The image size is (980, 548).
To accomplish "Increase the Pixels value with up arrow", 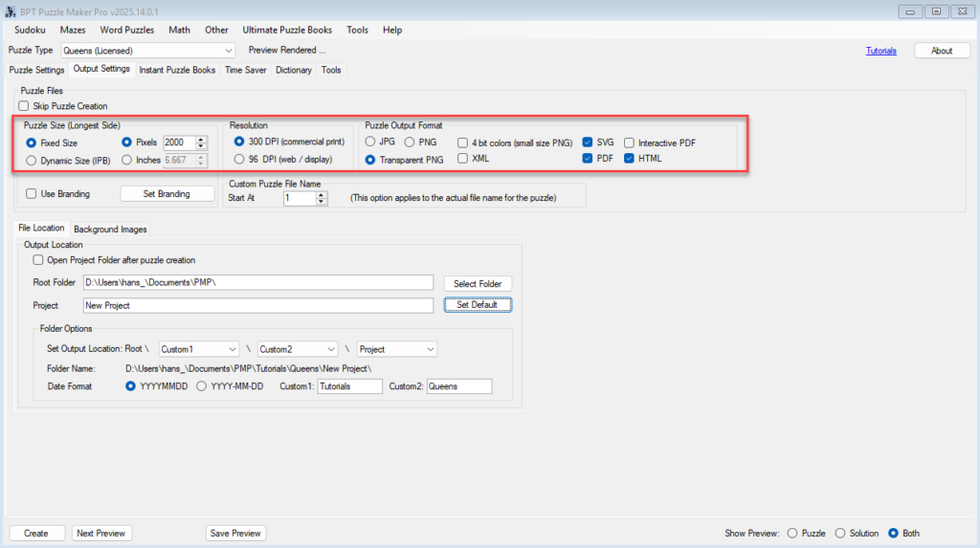I will pos(201,138).
